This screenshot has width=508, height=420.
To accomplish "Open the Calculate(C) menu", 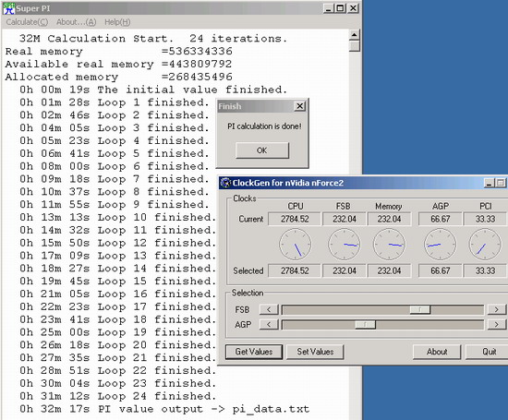I will (27, 22).
